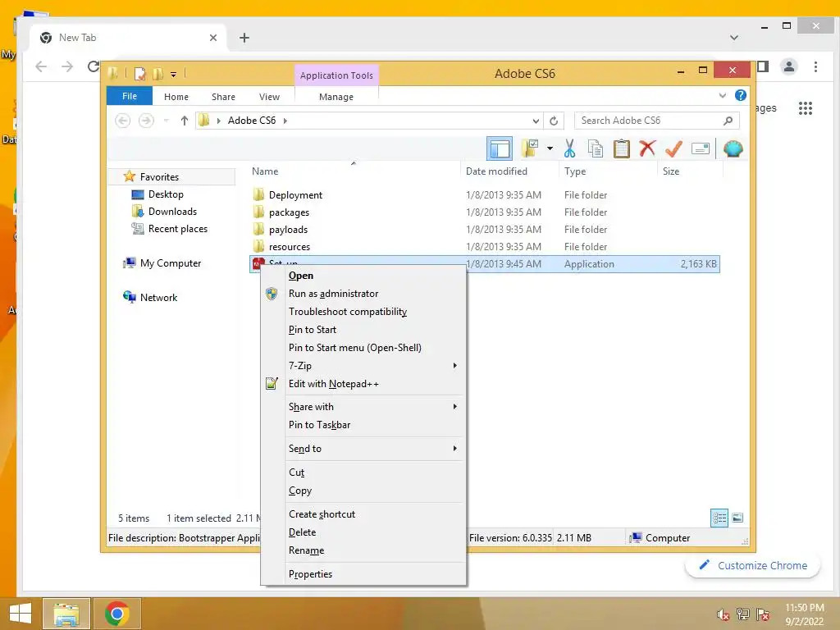
Task: Open the folder options dropdown arrow
Action: pyautogui.click(x=550, y=148)
